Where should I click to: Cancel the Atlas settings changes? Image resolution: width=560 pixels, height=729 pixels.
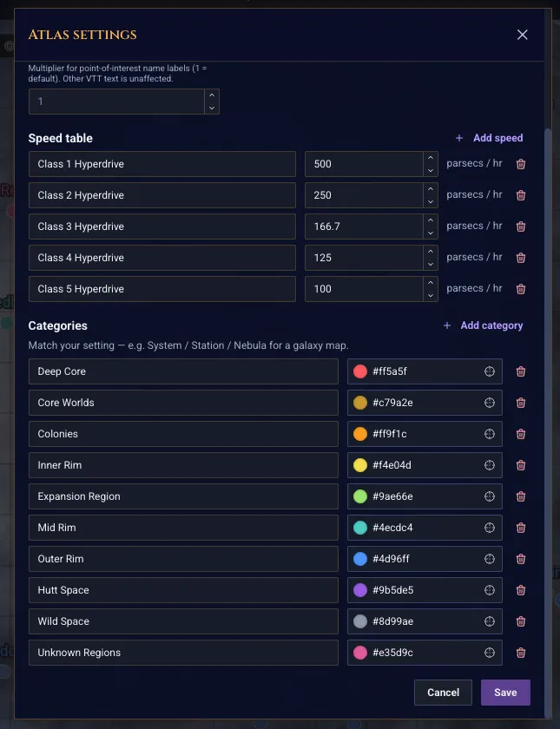pos(443,693)
